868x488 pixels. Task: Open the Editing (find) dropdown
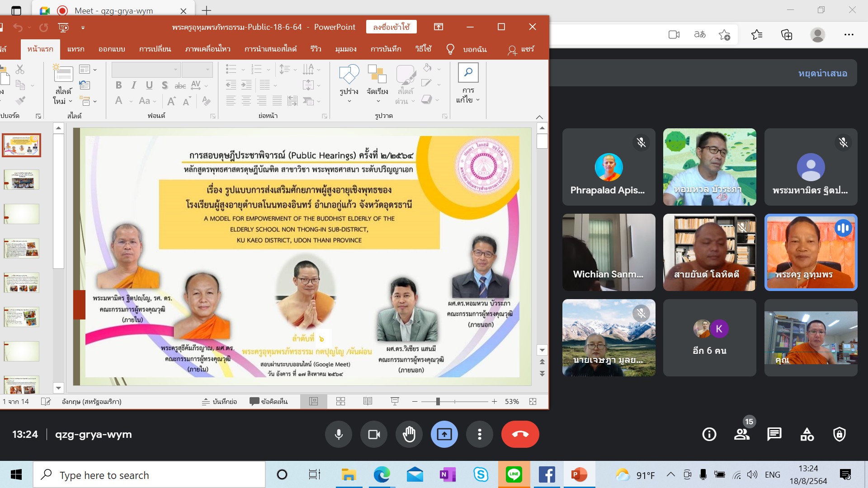468,84
